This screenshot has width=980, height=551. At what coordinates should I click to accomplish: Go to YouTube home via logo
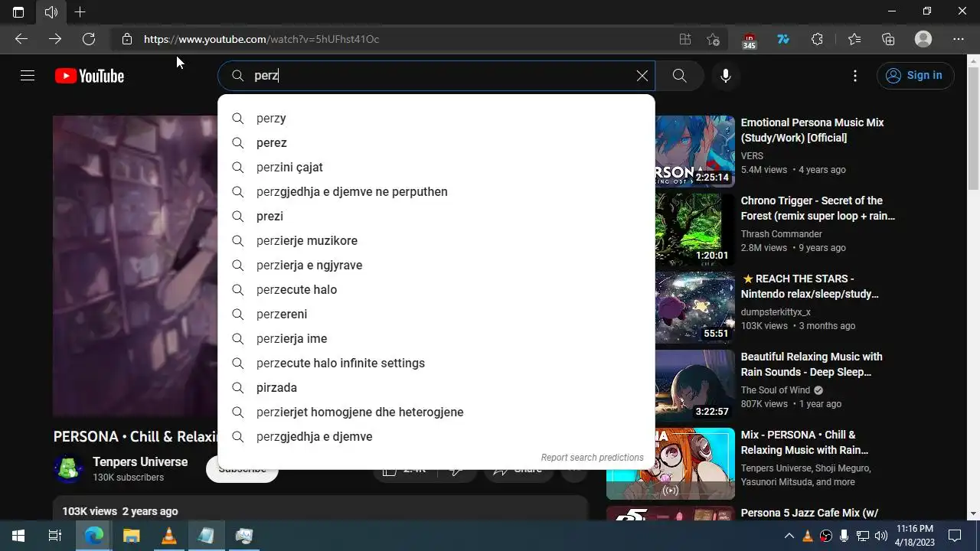(x=89, y=76)
